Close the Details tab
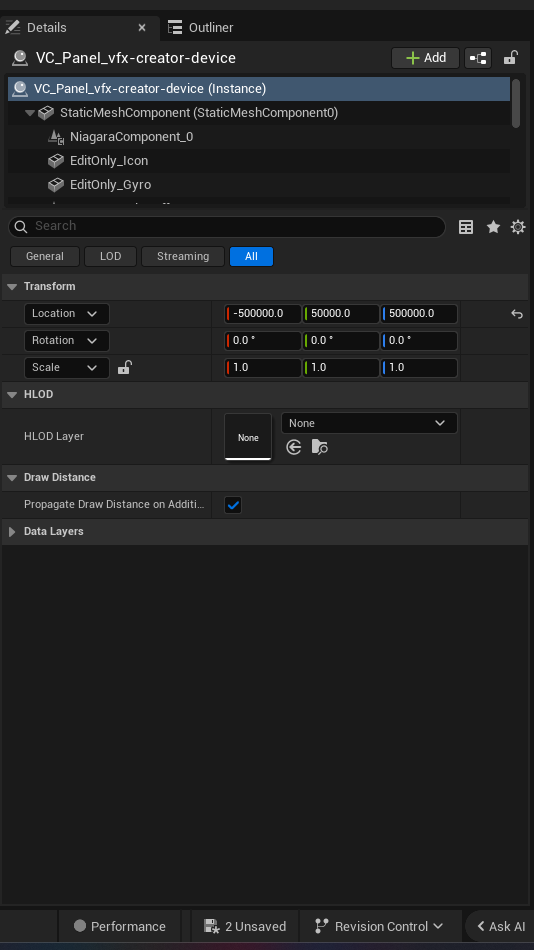Screen dimensions: 534x950 click(142, 27)
